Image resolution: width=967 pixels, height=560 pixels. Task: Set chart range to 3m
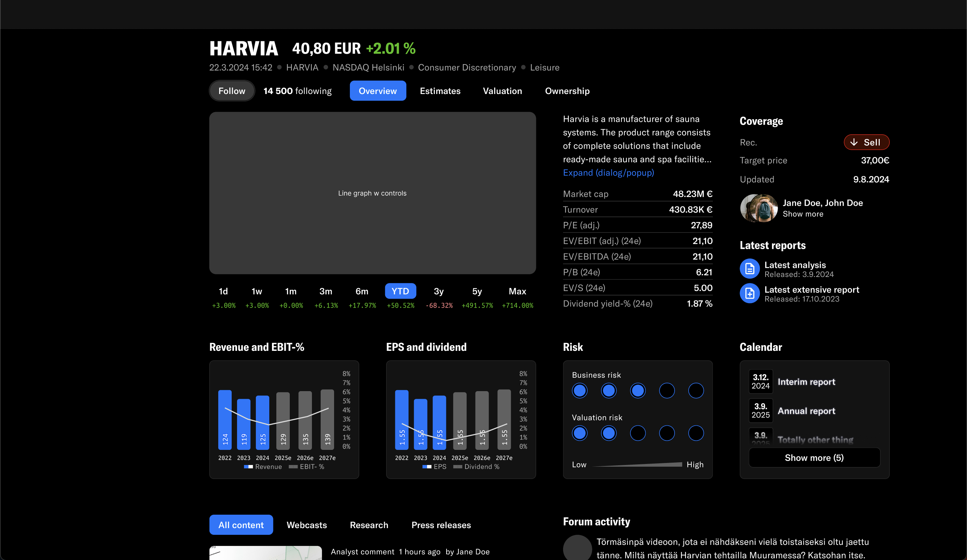pos(326,291)
